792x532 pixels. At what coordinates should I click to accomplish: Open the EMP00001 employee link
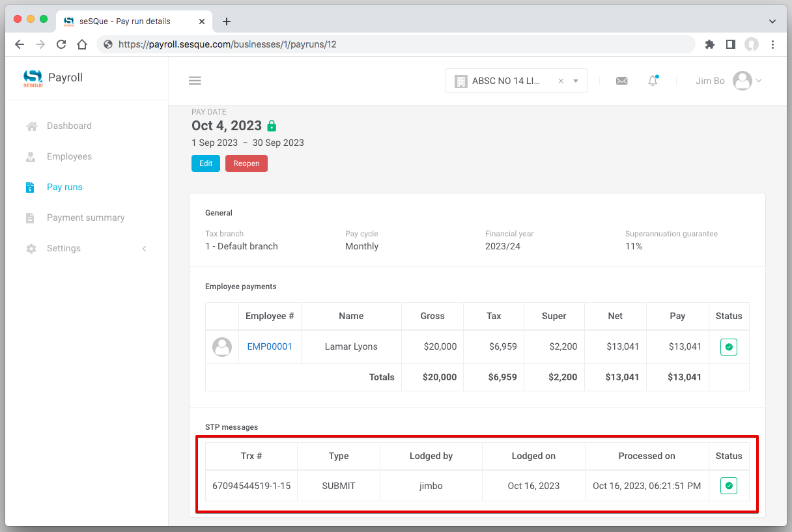[x=270, y=346]
